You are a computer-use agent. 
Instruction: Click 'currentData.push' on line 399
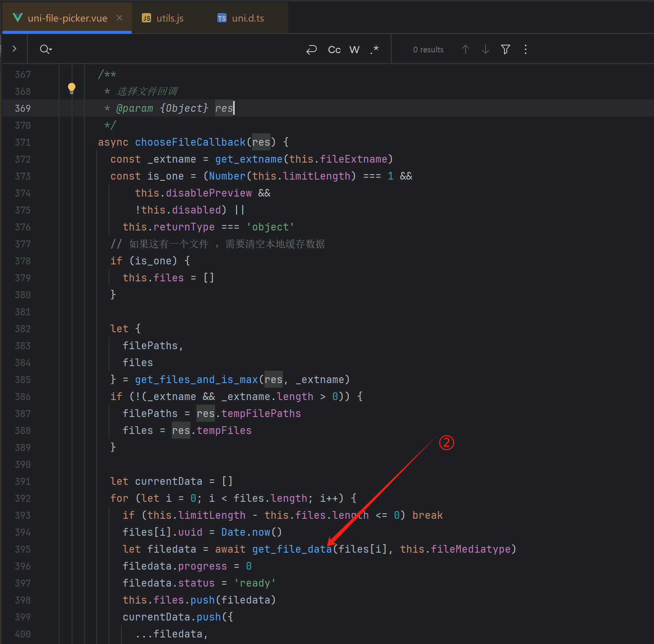click(171, 617)
